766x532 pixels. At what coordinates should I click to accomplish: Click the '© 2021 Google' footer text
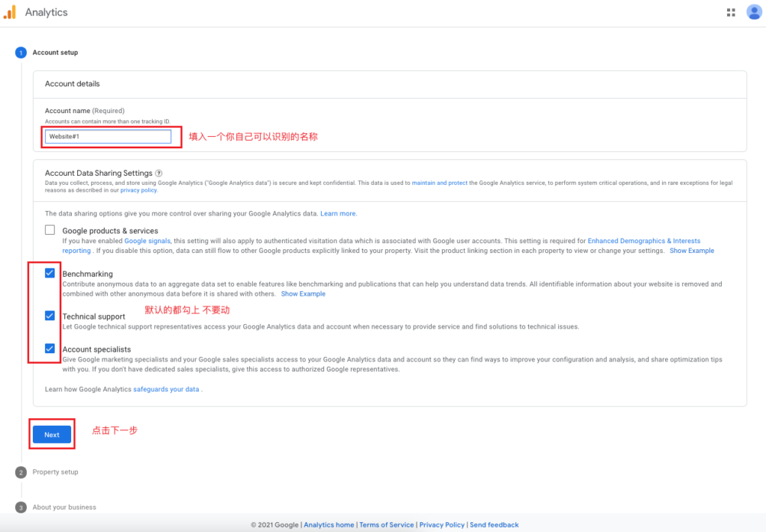pos(275,525)
